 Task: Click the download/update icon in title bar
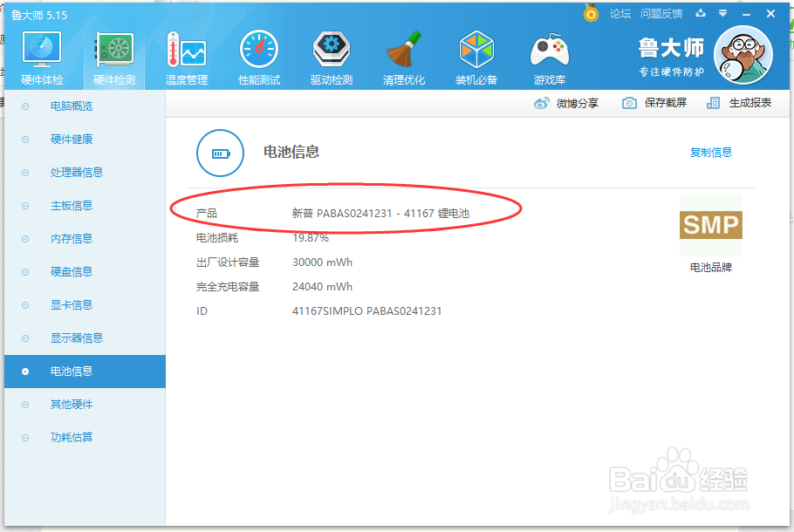coord(701,14)
